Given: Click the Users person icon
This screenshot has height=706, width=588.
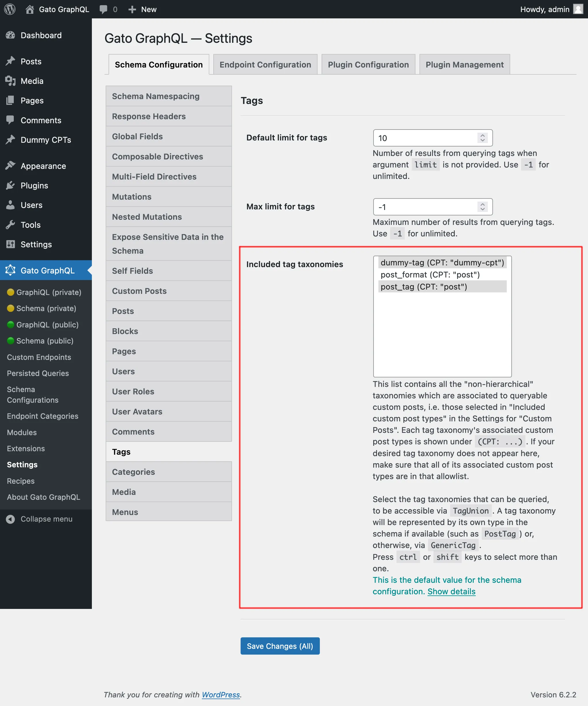Looking at the screenshot, I should pyautogui.click(x=10, y=205).
